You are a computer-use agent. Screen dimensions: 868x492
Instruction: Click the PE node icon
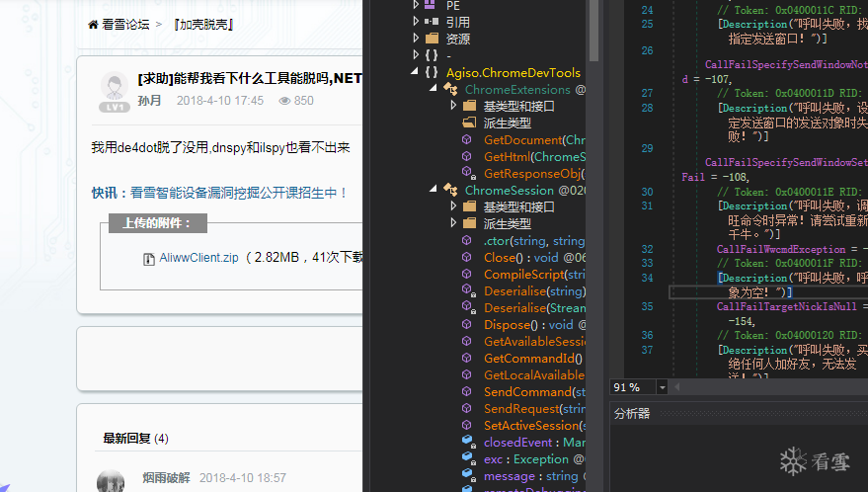[431, 5]
